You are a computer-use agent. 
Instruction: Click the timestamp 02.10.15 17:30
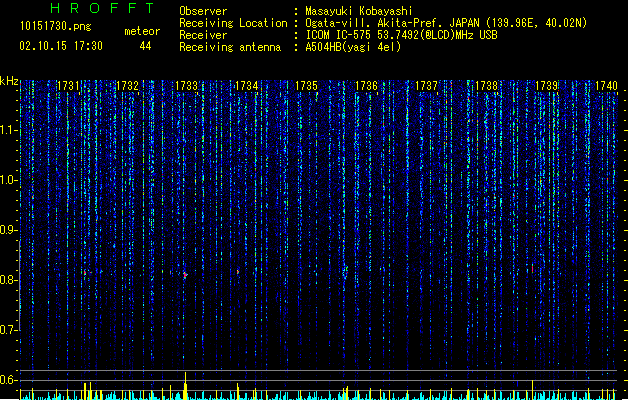(x=61, y=46)
